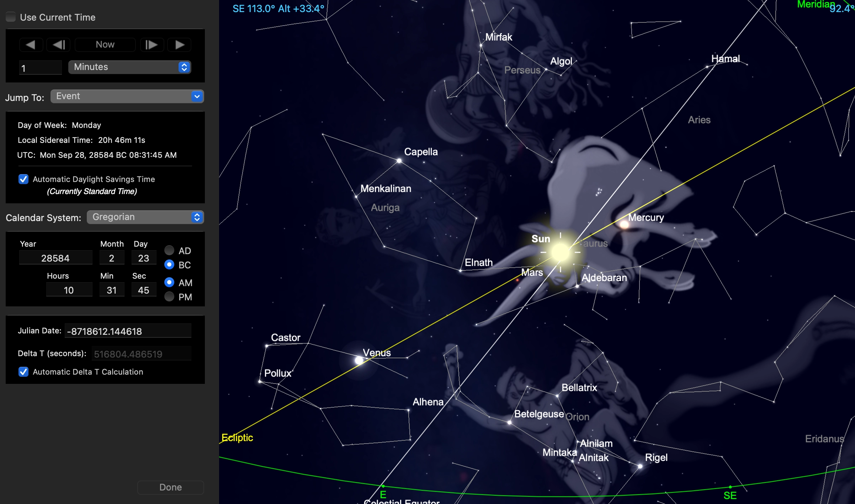Viewport: 855px width, 504px height.
Task: Click the play backward time arrow
Action: (x=31, y=45)
